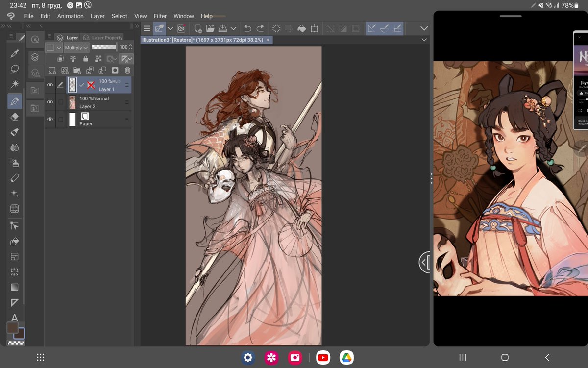Open the Animation menu
The height and width of the screenshot is (368, 588).
click(x=71, y=16)
